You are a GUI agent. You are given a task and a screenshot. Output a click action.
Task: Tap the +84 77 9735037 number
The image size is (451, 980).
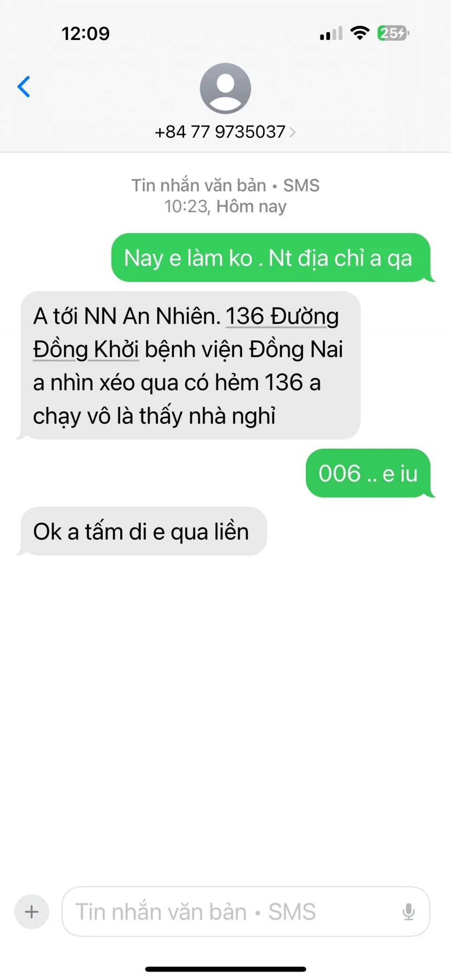(x=220, y=132)
